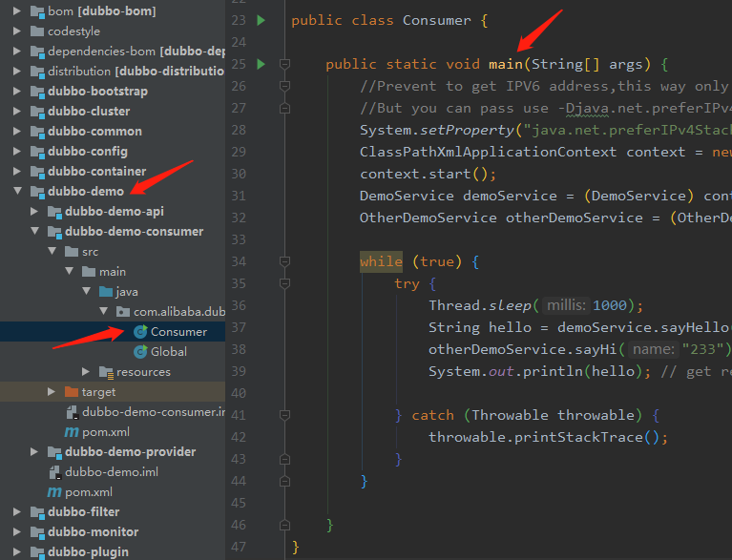The image size is (732, 560).
Task: Click throwable.printStackTrace() on line 42
Action: click(549, 437)
